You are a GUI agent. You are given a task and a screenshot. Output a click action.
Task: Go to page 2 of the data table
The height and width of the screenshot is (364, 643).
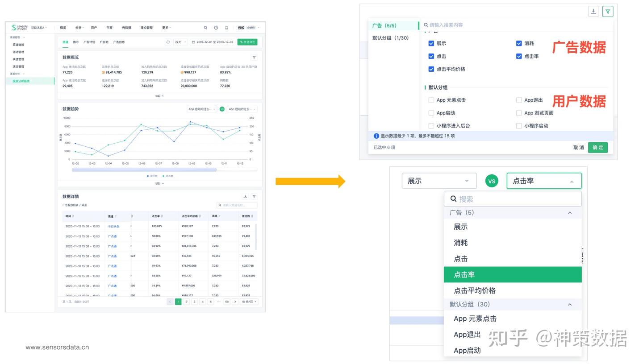[x=186, y=302]
